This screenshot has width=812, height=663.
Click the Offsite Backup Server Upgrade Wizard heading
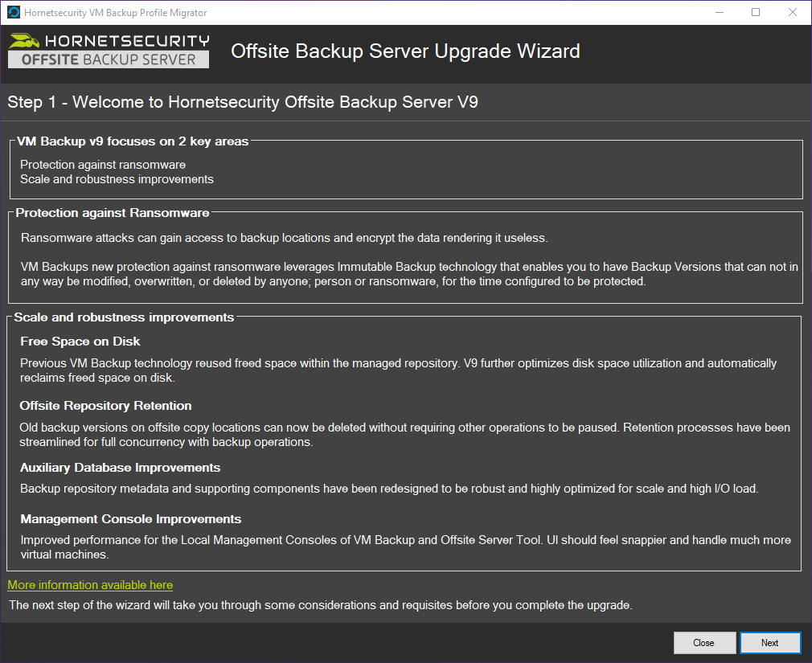click(405, 51)
